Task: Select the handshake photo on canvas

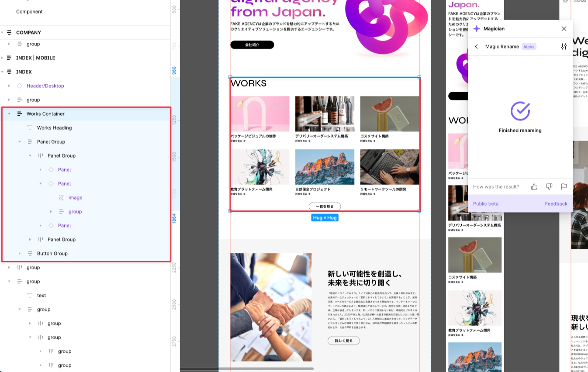Action: tap(271, 307)
